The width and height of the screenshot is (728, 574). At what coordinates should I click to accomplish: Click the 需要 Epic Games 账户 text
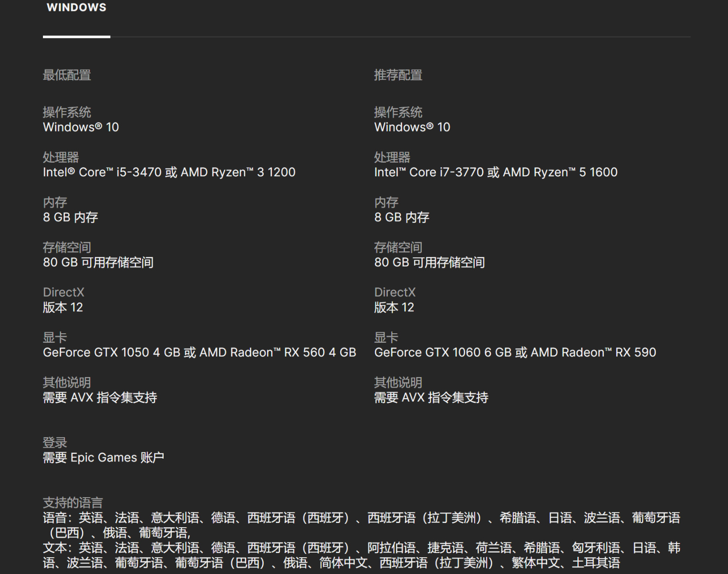tap(103, 458)
